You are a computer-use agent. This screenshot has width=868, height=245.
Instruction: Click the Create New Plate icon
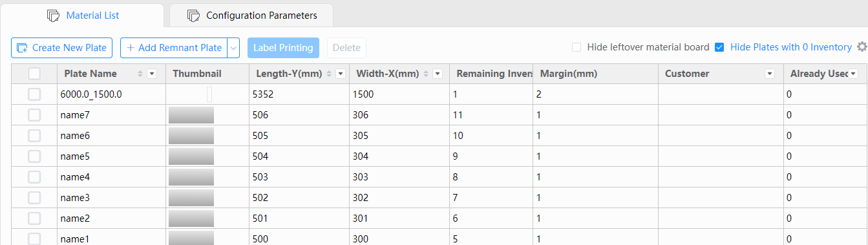tap(23, 48)
